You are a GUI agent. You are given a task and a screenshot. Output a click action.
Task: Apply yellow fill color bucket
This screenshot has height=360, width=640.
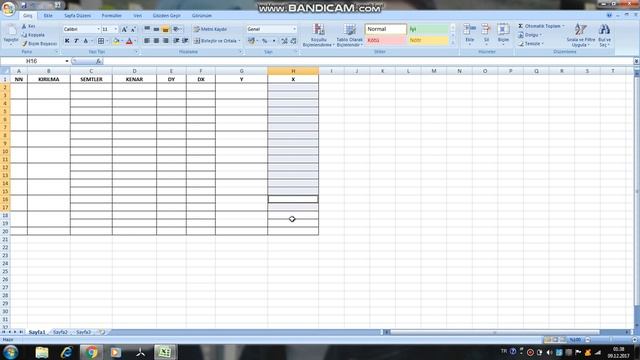(x=116, y=41)
